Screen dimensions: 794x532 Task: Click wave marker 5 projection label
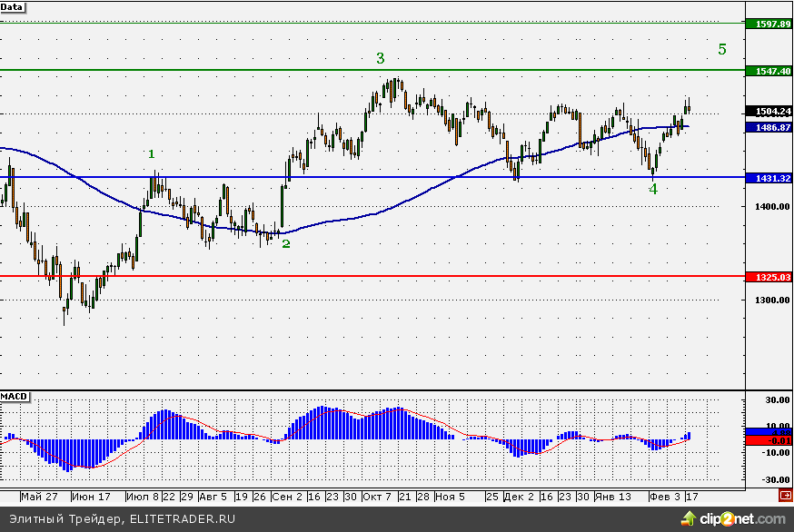722,49
